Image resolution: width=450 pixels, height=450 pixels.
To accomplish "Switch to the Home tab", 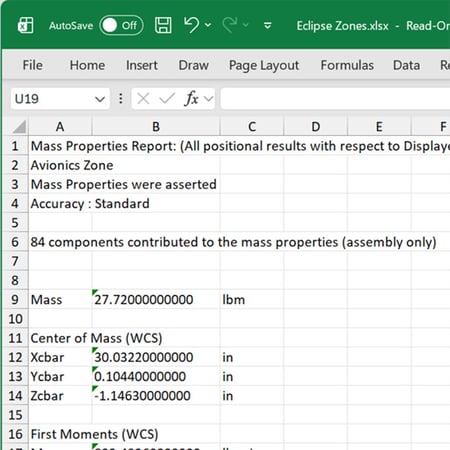I will pos(87,65).
